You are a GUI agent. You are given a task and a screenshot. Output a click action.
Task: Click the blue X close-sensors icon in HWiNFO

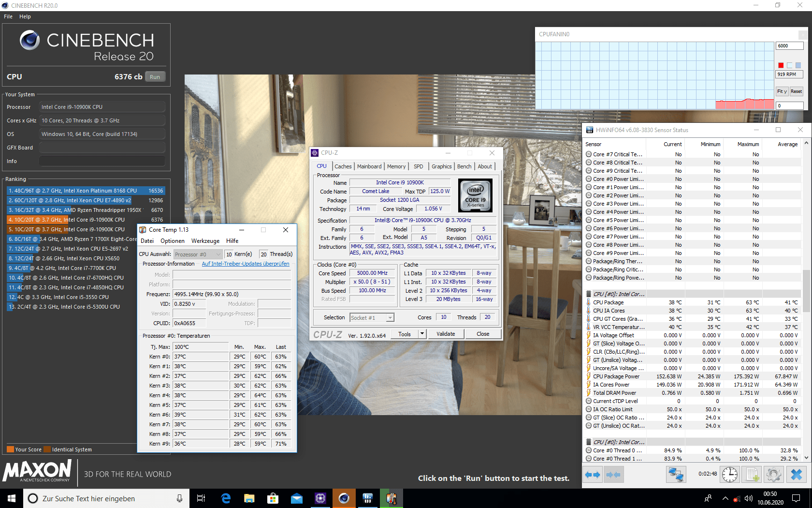(796, 475)
